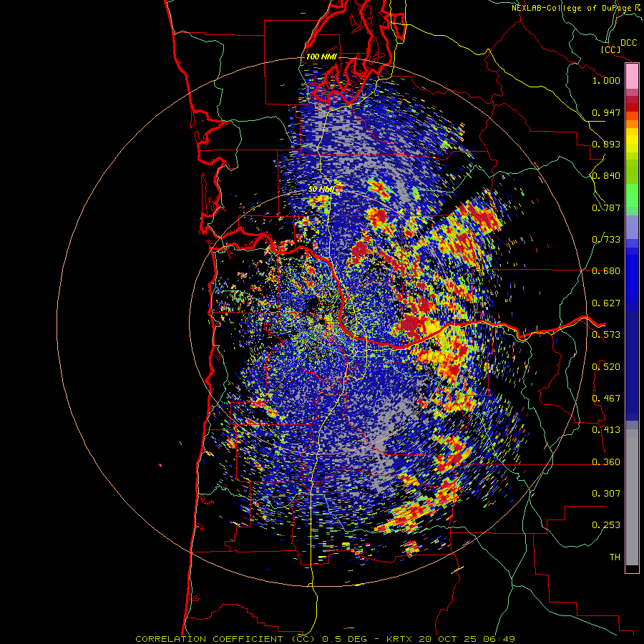Click the DCC product label
Viewport: 644px width, 644px height.
pos(628,43)
